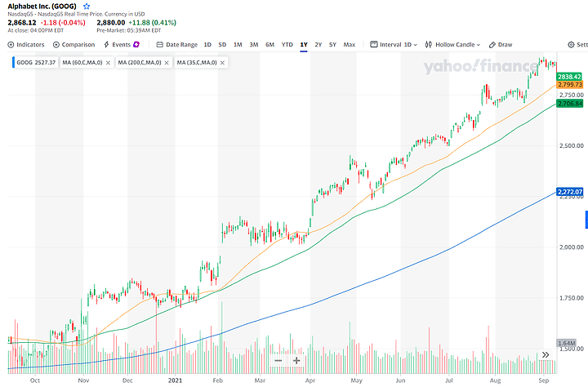Click the 1.64M volume tag
The image size is (588, 387).
pyautogui.click(x=566, y=343)
